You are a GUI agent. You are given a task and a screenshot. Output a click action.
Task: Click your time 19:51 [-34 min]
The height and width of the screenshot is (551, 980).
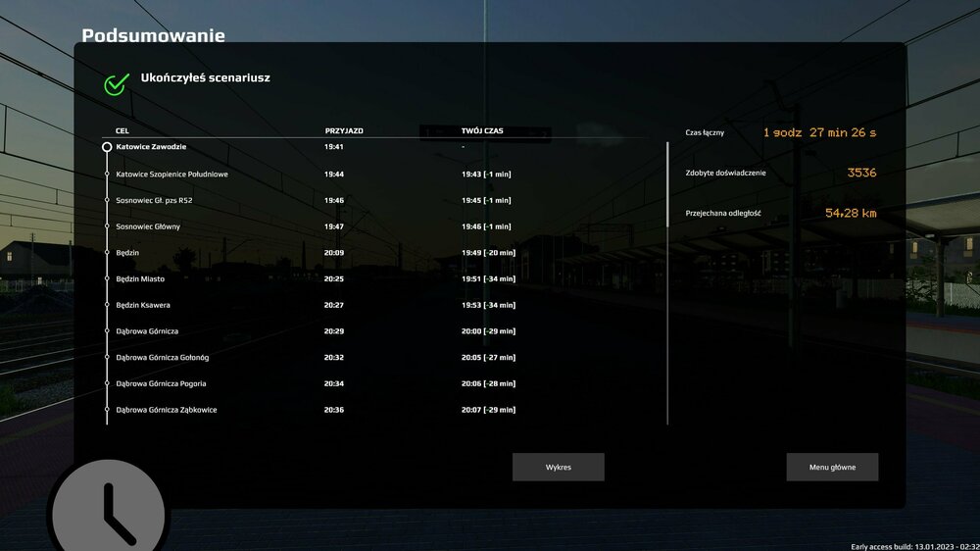tap(489, 279)
